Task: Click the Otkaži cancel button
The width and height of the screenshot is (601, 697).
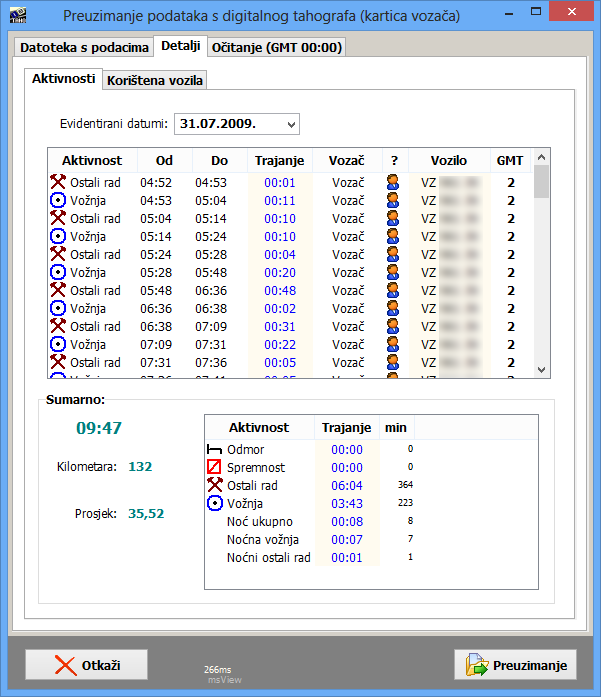Action: pyautogui.click(x=86, y=665)
